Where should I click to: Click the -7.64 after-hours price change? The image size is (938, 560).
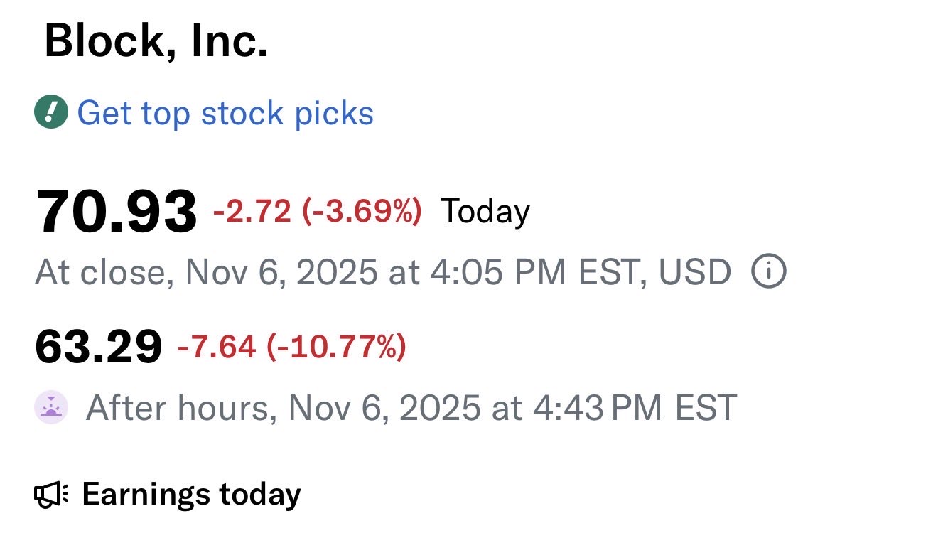[216, 348]
